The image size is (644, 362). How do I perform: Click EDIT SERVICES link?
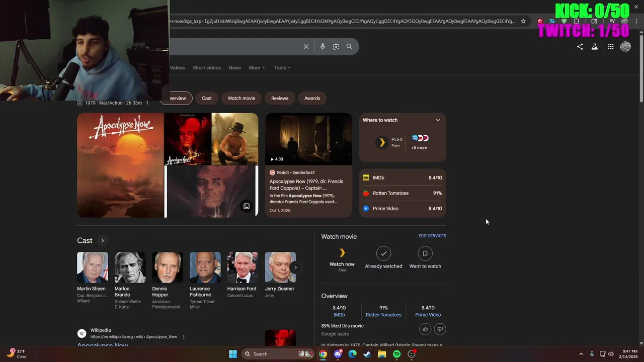point(432,236)
